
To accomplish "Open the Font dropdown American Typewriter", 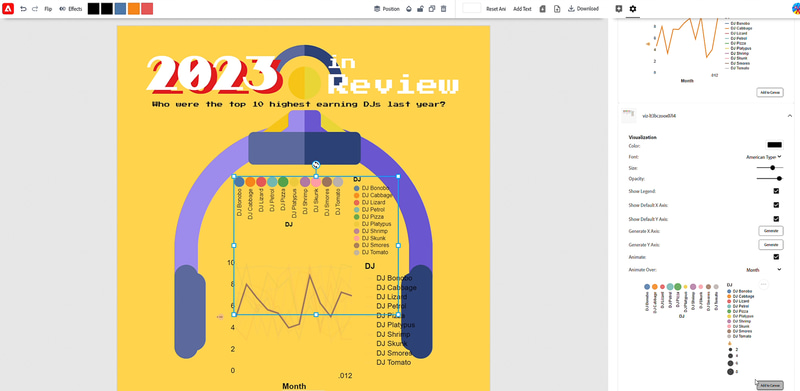I will point(763,157).
